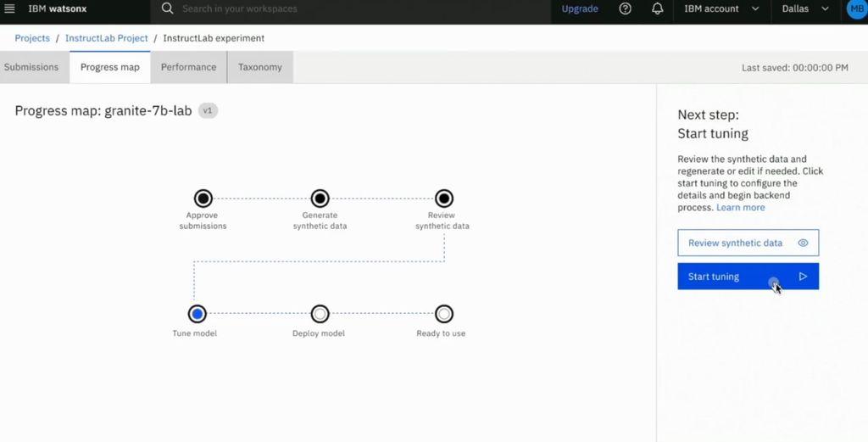Click the Approve submissions label

click(x=203, y=221)
